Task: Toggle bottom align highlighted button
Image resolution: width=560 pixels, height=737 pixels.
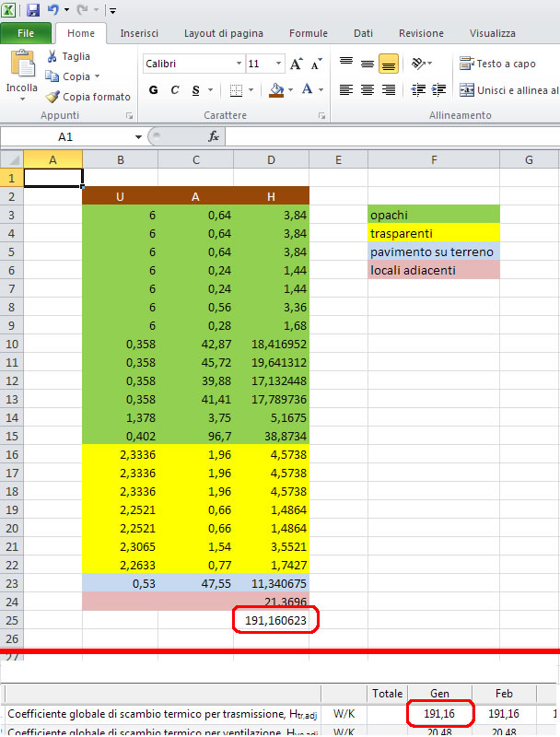Action: pos(389,64)
